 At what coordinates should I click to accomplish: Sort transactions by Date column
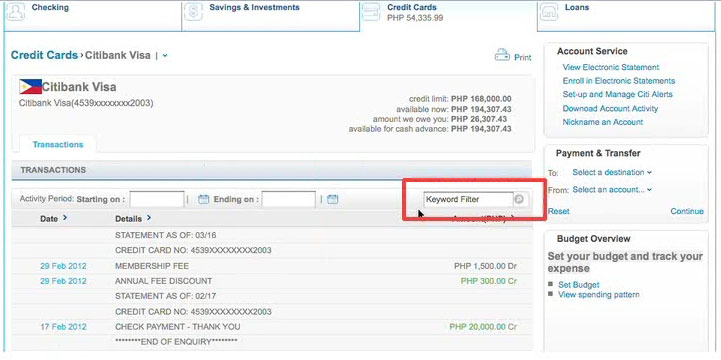tap(53, 219)
